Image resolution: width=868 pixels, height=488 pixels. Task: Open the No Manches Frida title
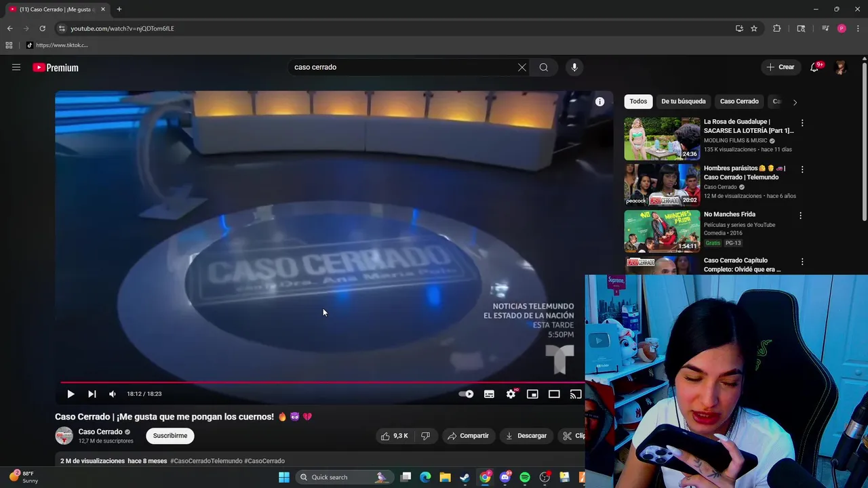click(x=730, y=214)
